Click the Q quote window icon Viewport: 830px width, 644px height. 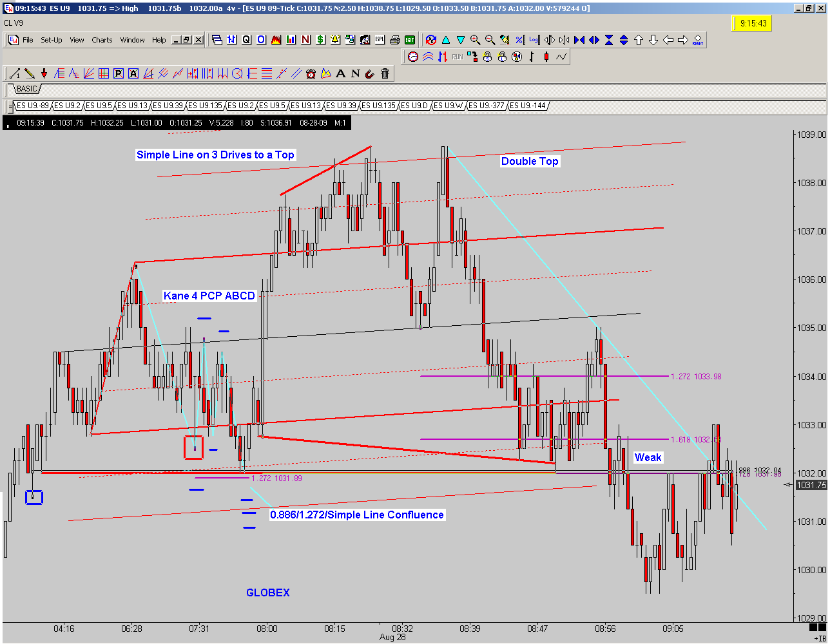[246, 40]
